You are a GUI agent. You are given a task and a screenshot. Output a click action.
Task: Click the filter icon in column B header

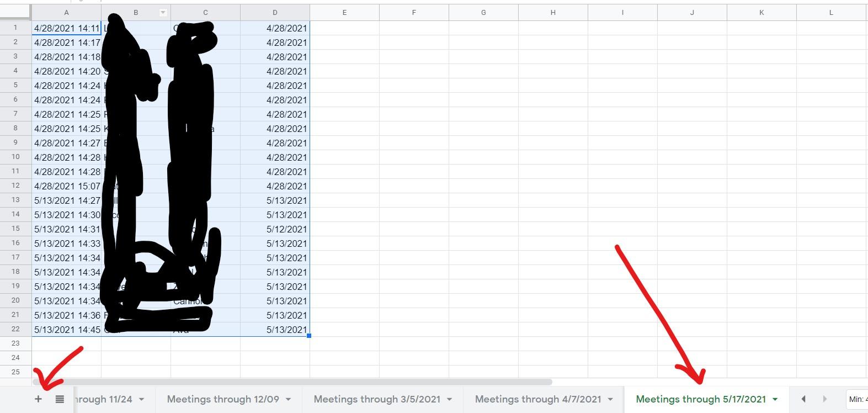tap(163, 12)
